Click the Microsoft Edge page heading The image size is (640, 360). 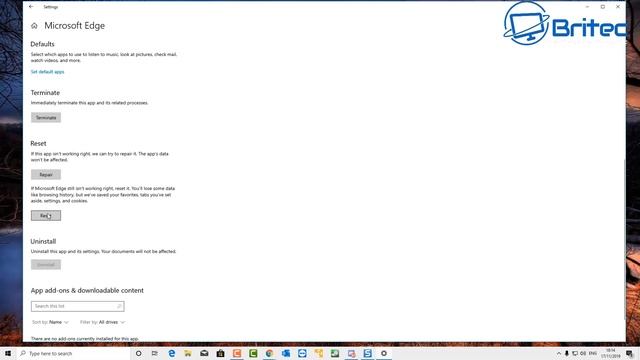tap(75, 26)
